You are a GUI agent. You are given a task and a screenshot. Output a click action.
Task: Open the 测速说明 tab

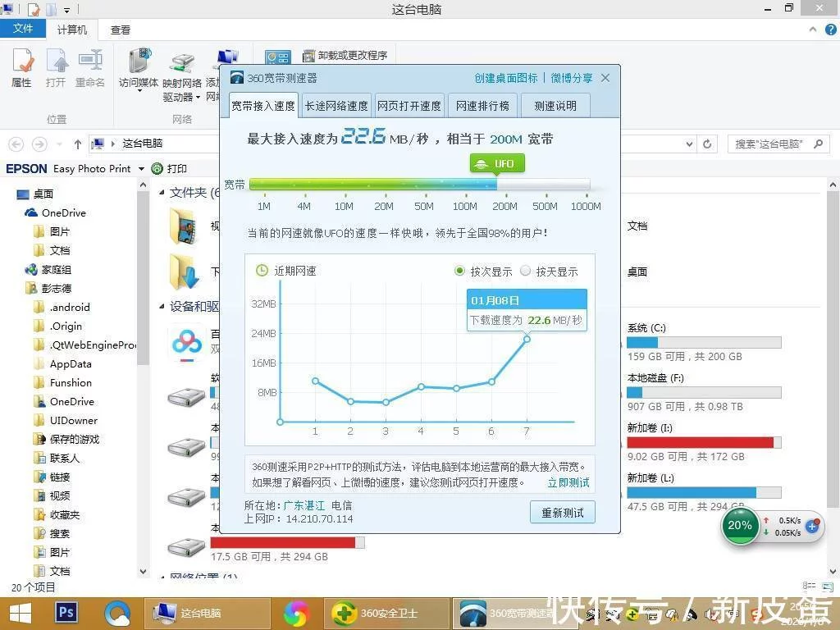pyautogui.click(x=555, y=106)
